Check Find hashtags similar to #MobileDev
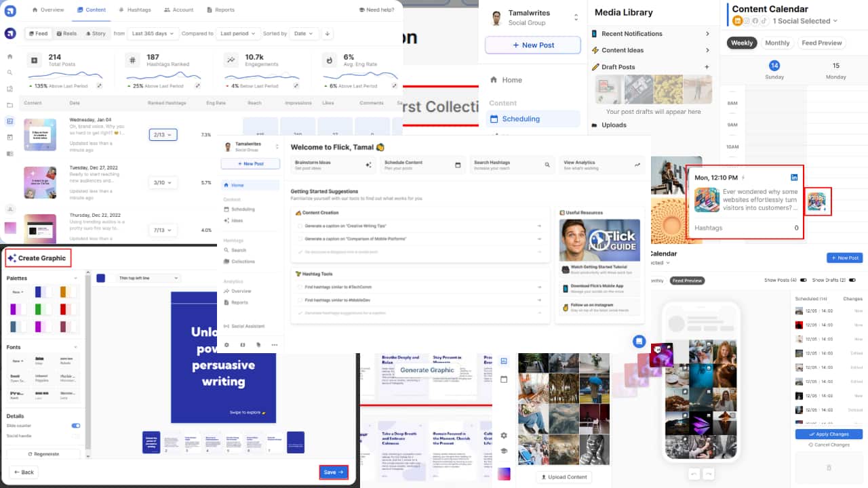The height and width of the screenshot is (488, 868). tap(300, 300)
